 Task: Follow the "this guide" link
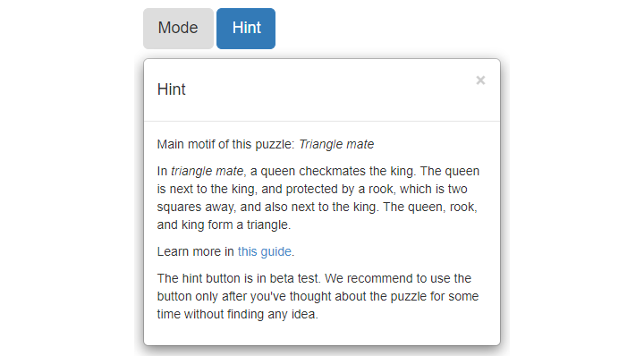tap(265, 251)
